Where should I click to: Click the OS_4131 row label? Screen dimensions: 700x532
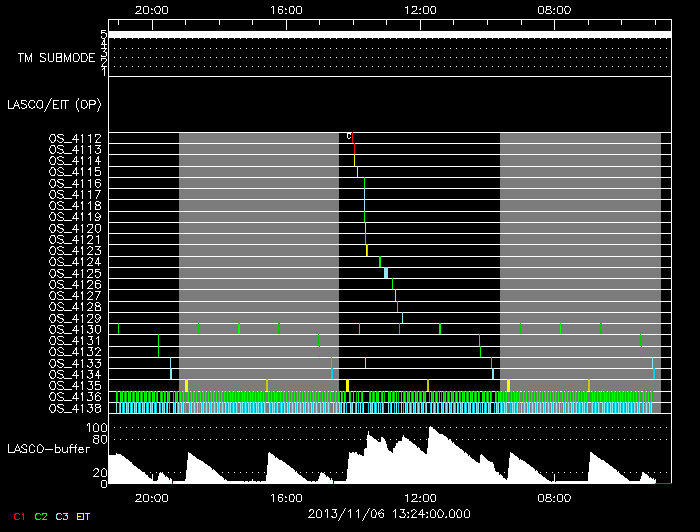click(75, 341)
